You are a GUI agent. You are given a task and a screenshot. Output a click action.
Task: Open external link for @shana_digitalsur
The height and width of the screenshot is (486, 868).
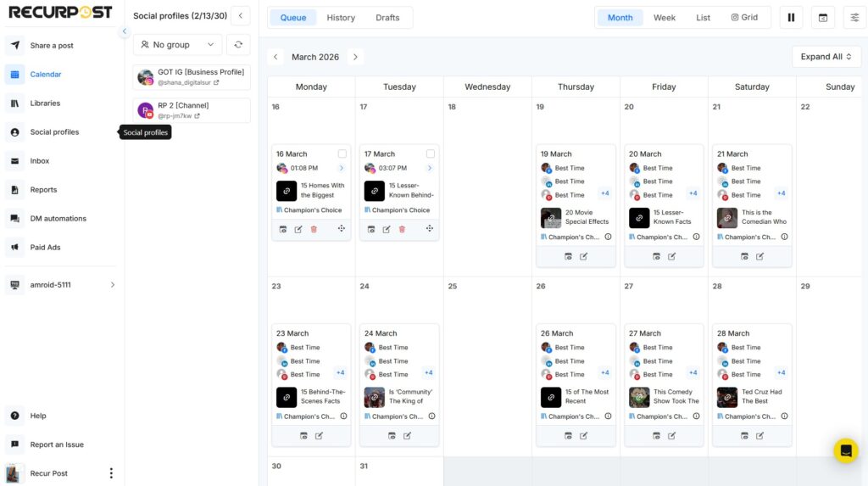(x=216, y=82)
